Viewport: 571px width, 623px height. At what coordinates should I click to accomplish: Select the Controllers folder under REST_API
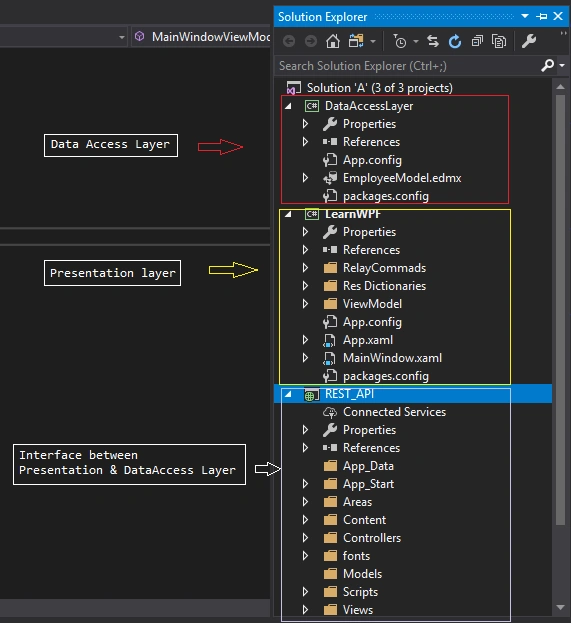(x=372, y=538)
